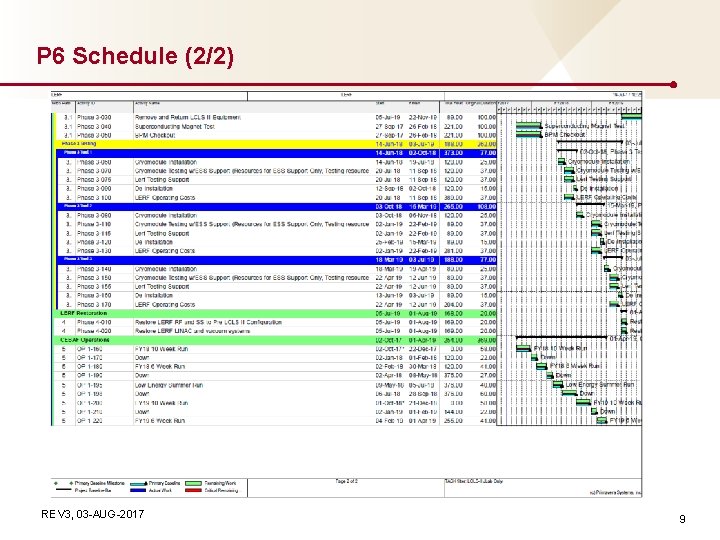Screen dimensions: 720x540
Task: Click finish date 22-Nov-19 in Phase 3-030 row
Action: 422,118
